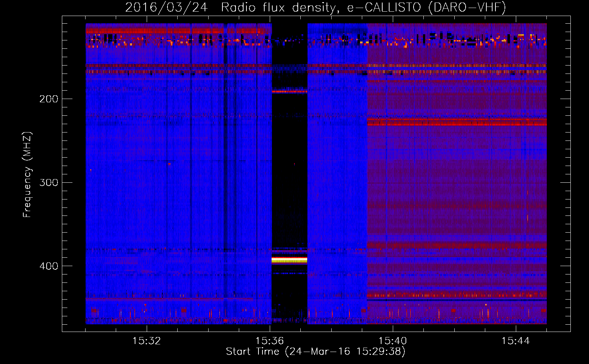Click the 'Start Time (24-Mar-16 15:29:38)' label
This screenshot has width=589, height=364.
(316, 352)
